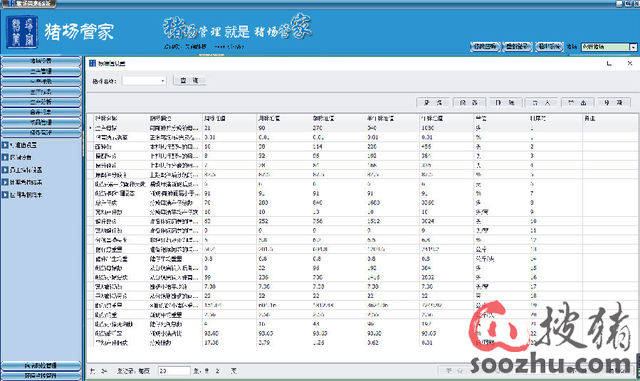Click the 猪场管家 logo icon in the header
The image size is (640, 381).
22,32
